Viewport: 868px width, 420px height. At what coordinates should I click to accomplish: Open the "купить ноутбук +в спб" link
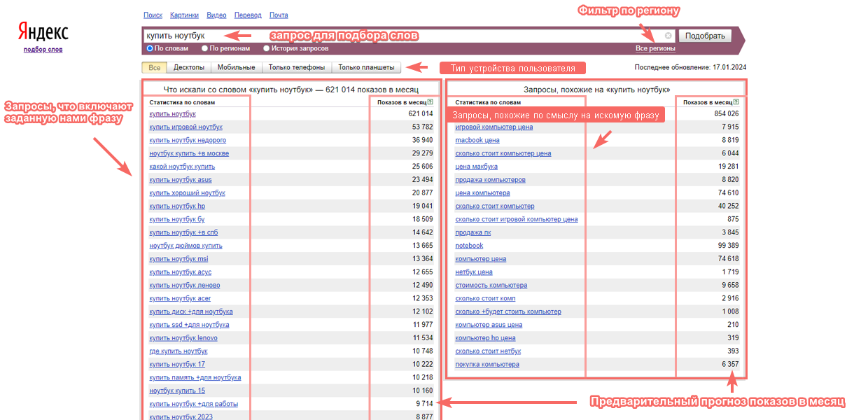click(183, 232)
